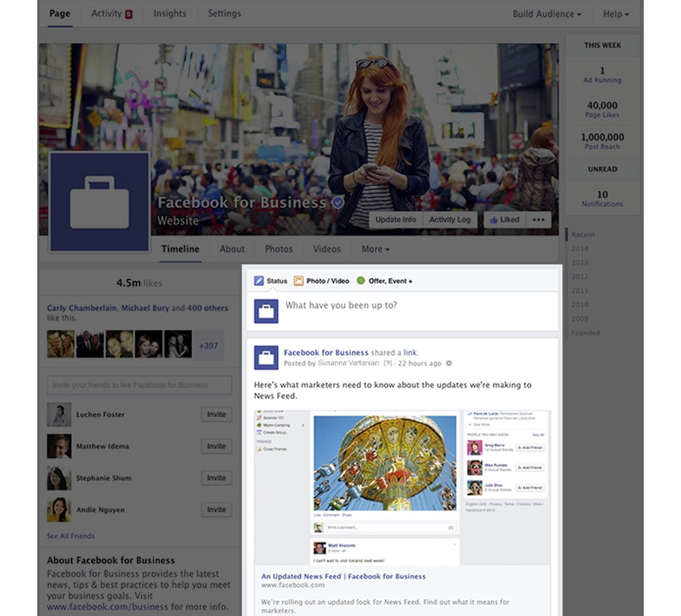Jump to 2013 on timeline
The image size is (681, 616).
(580, 263)
